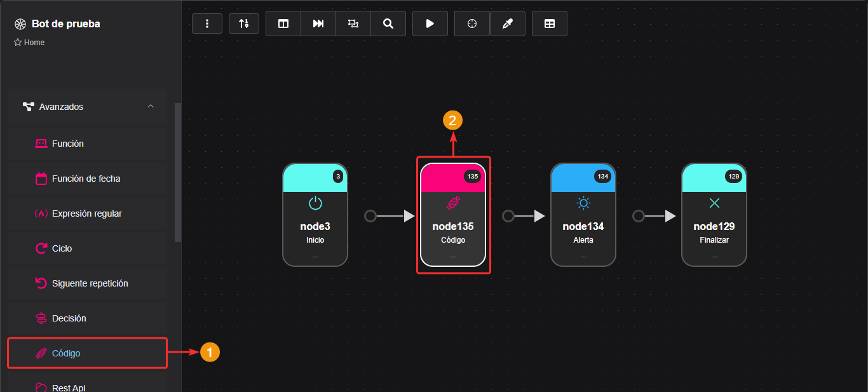This screenshot has height=392, width=868.
Task: Click the Avanzados section header
Action: (88, 107)
